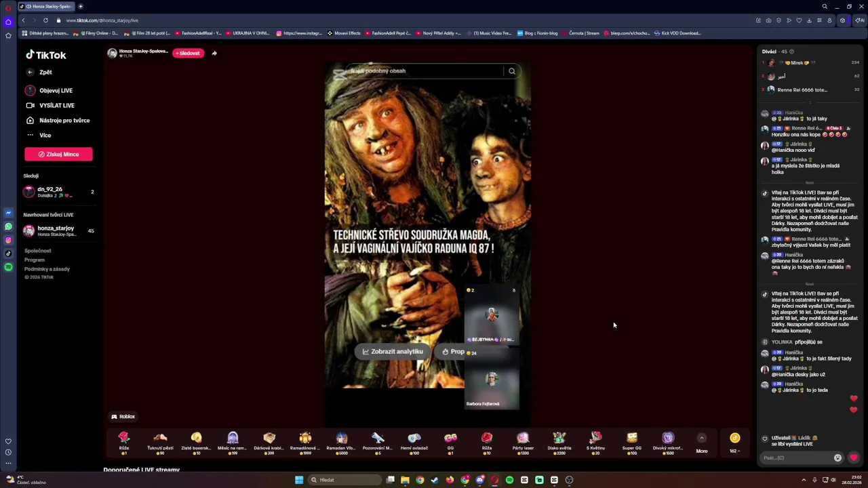Send the Herní ovladač gift
Viewport: 868px width, 488px height.
(x=414, y=443)
